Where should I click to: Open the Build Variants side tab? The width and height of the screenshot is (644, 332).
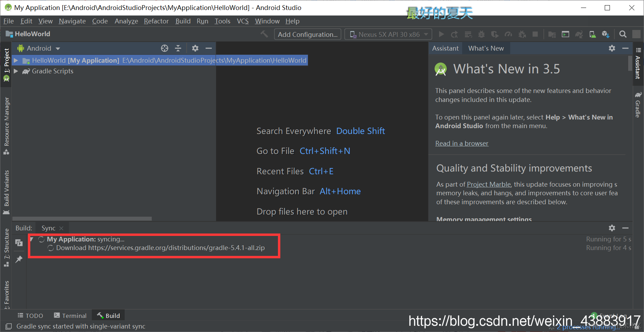pos(6,192)
